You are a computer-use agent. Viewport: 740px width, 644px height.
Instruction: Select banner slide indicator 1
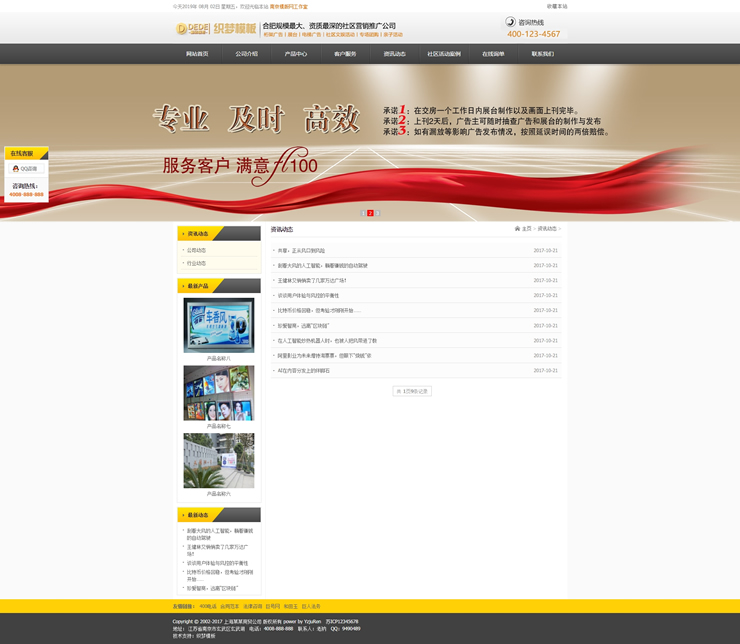click(363, 213)
